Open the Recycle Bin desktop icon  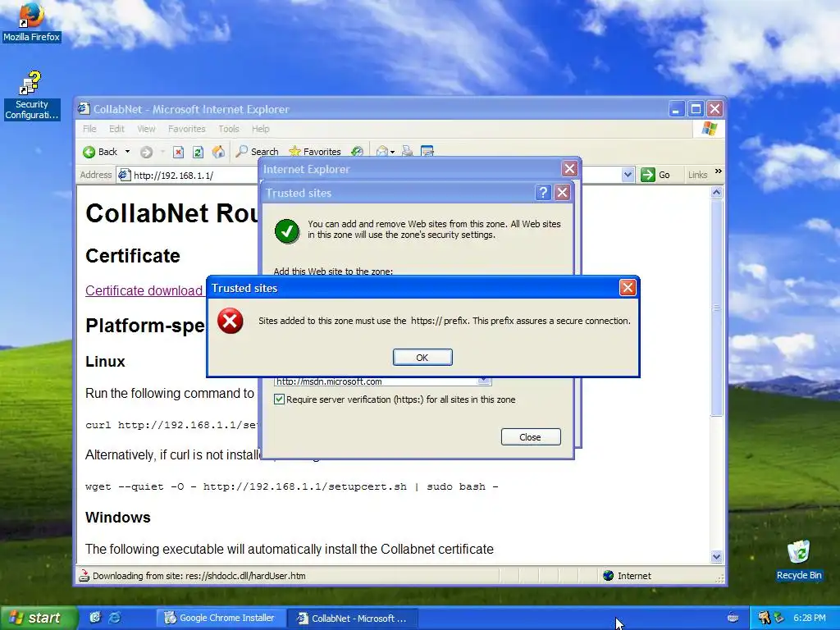click(x=799, y=560)
